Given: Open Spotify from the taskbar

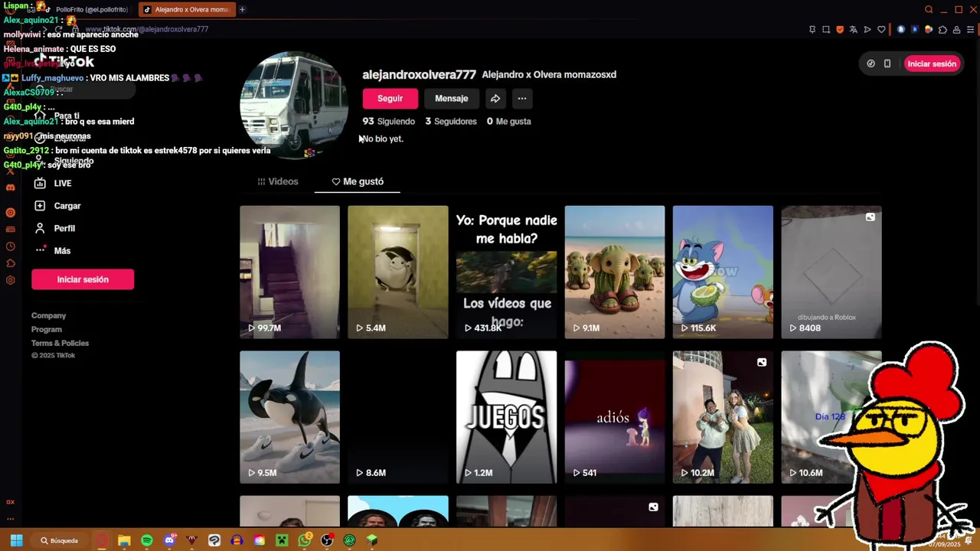Looking at the screenshot, I should click(147, 540).
